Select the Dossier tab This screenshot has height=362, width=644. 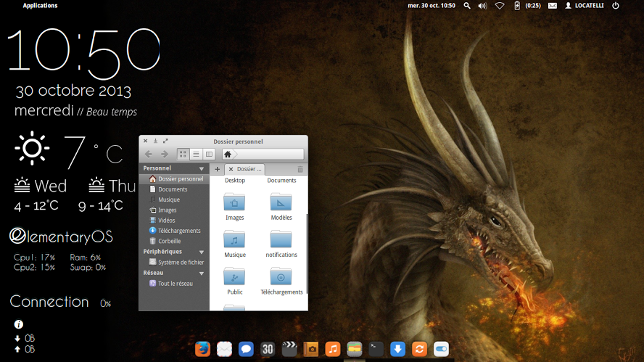[x=245, y=169]
